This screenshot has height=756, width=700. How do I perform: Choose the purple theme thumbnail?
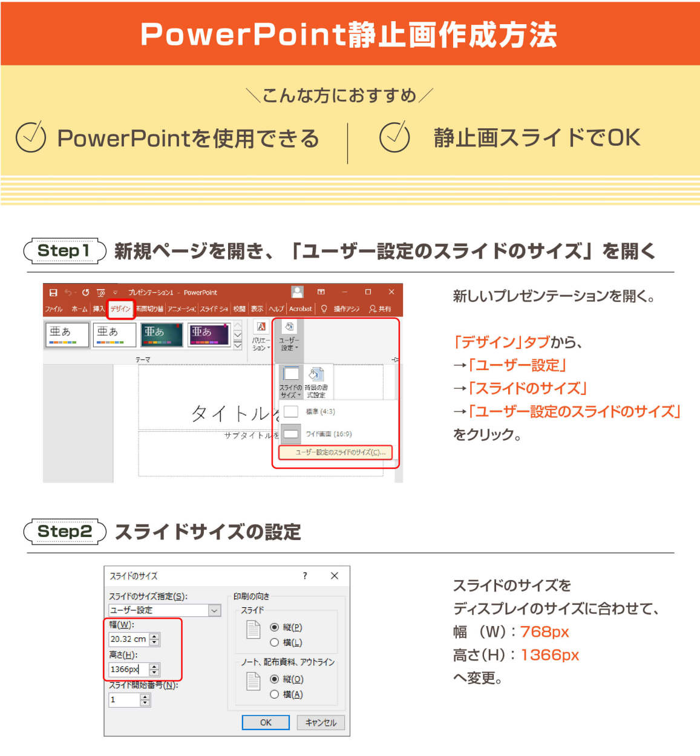(x=209, y=334)
